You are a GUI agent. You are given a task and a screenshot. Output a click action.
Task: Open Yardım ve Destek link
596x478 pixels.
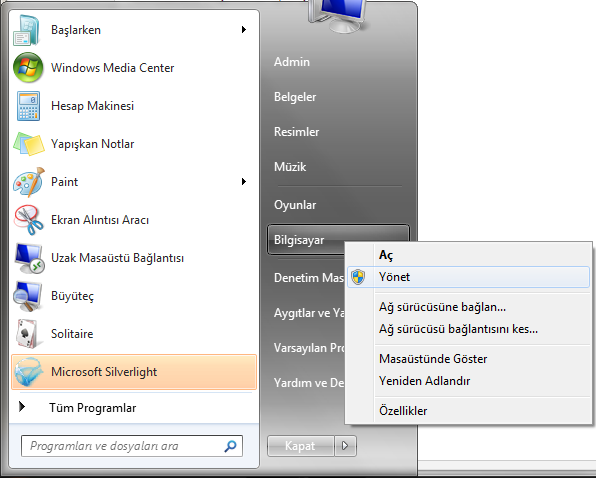tap(309, 383)
